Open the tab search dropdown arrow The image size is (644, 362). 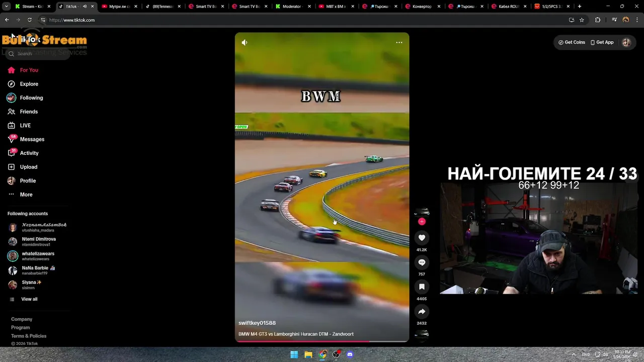coord(6,7)
